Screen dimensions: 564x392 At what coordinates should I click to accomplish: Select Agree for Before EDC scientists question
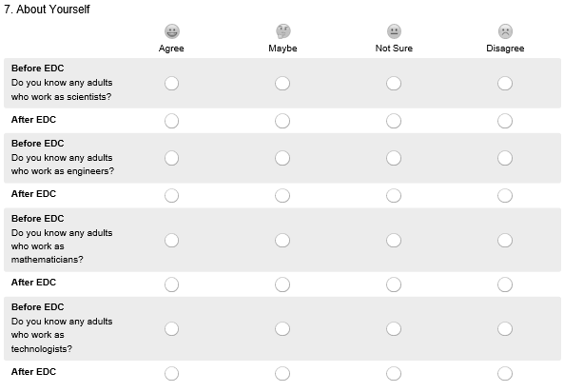tap(171, 83)
